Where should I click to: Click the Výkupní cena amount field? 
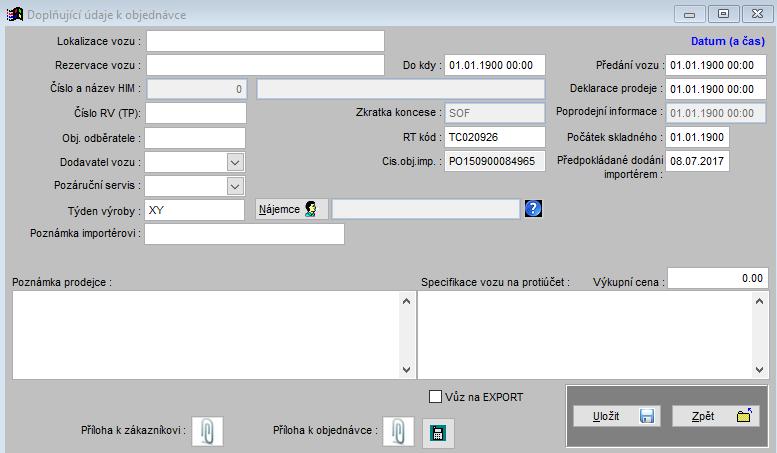[x=718, y=278]
